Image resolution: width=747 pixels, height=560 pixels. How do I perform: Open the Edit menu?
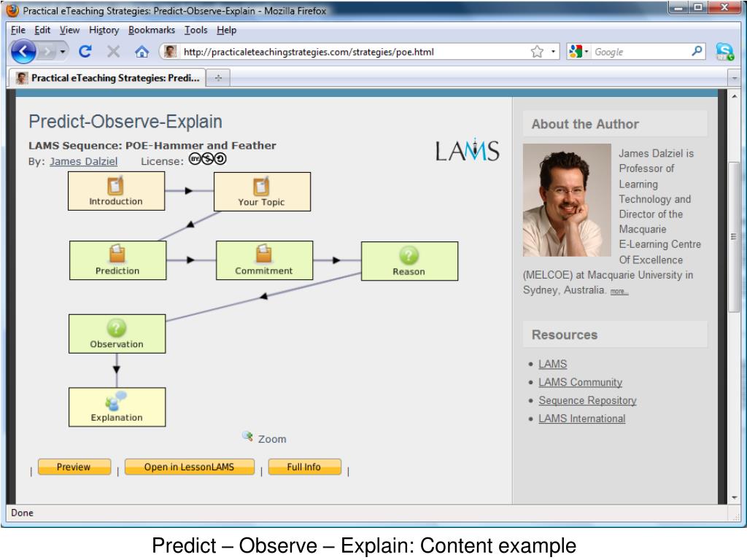(x=42, y=30)
